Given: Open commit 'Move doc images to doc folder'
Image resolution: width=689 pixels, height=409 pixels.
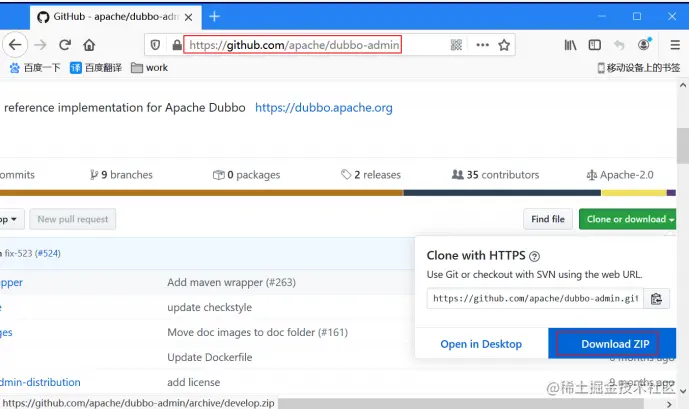Looking at the screenshot, I should 257,333.
